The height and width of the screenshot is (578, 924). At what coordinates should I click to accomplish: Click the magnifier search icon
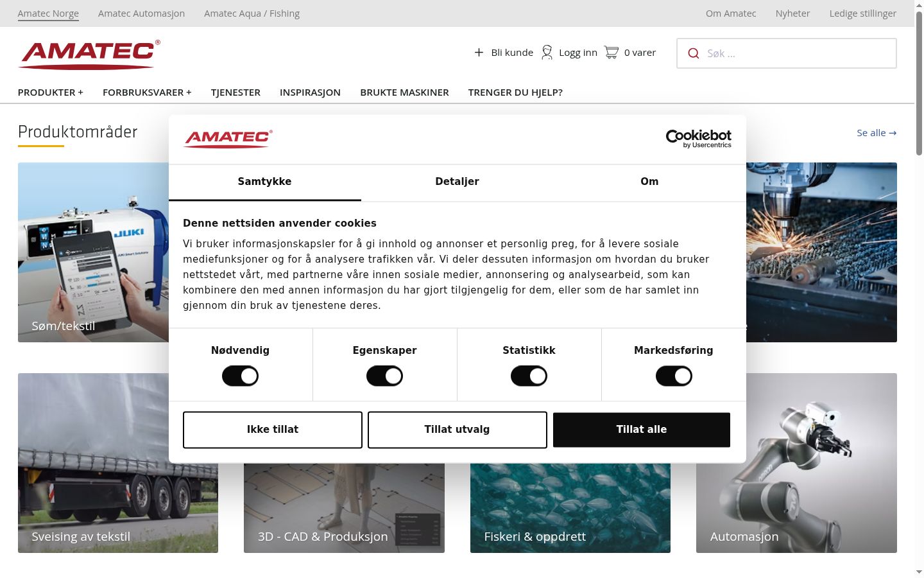694,53
